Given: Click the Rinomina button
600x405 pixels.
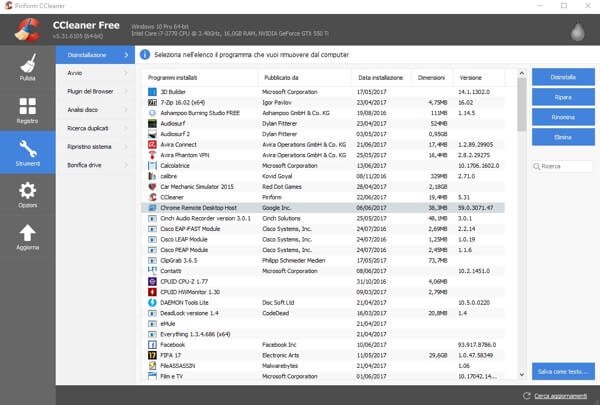Looking at the screenshot, I should pyautogui.click(x=563, y=117).
